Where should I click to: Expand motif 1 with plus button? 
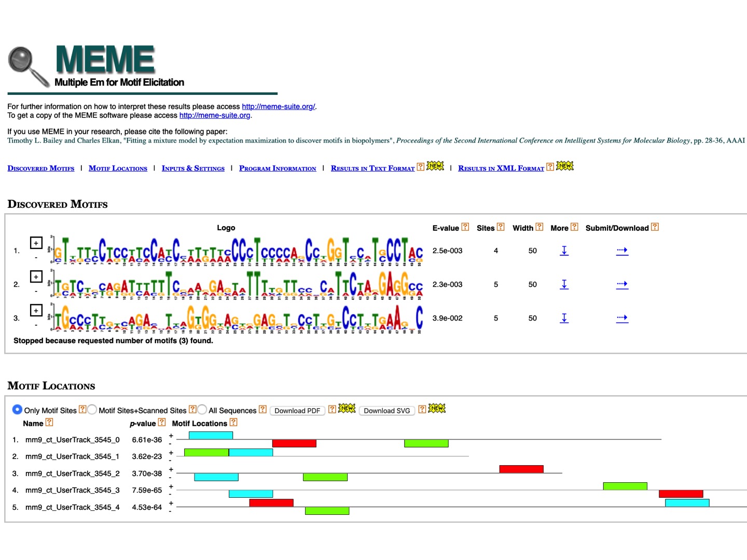point(36,243)
